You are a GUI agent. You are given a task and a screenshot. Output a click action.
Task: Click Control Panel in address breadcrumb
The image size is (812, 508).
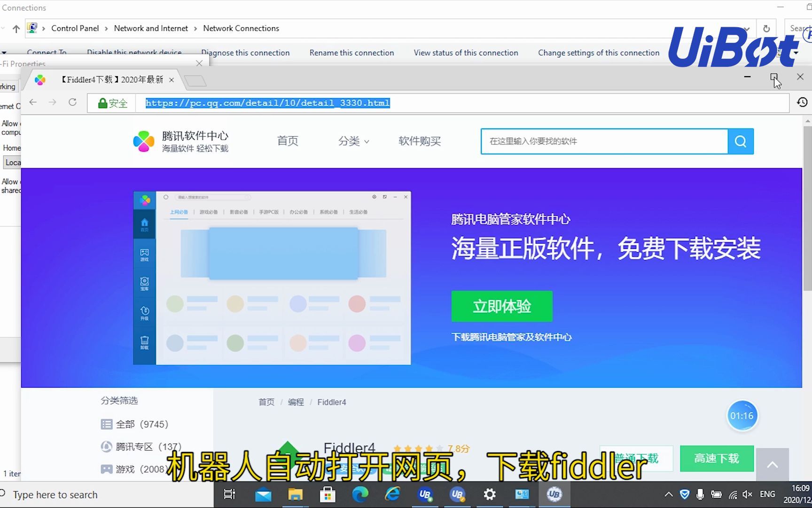75,28
